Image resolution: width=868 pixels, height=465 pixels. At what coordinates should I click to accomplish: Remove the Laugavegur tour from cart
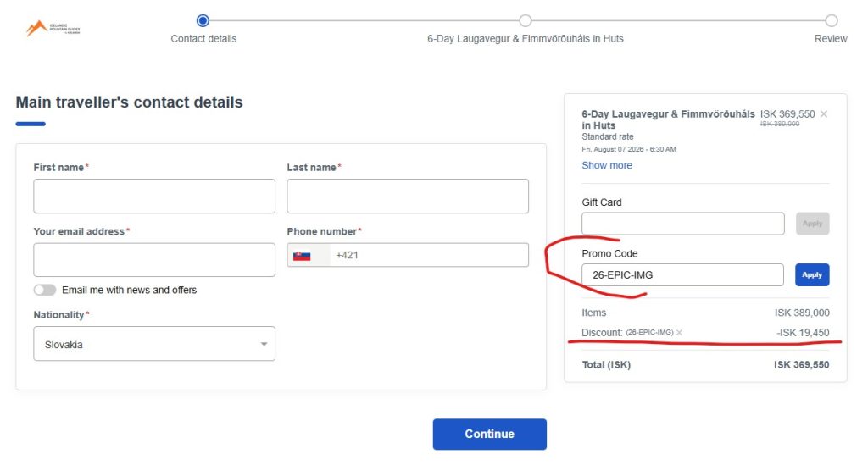[824, 113]
